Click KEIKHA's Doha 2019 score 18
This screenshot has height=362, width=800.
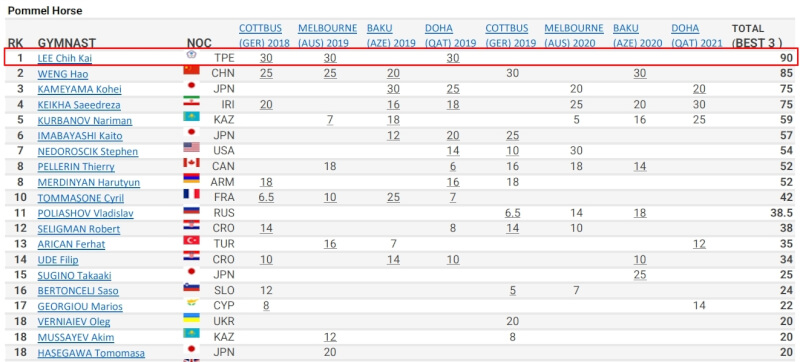(453, 105)
